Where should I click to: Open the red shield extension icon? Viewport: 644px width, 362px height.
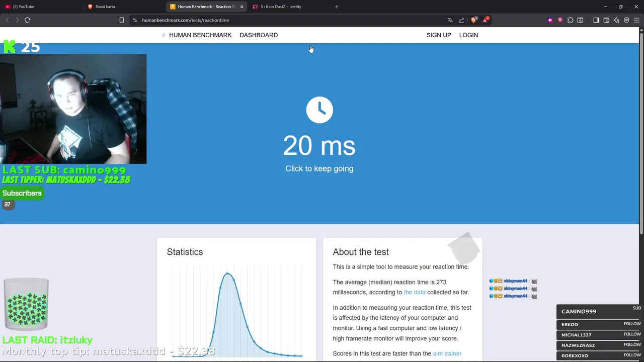[560, 20]
